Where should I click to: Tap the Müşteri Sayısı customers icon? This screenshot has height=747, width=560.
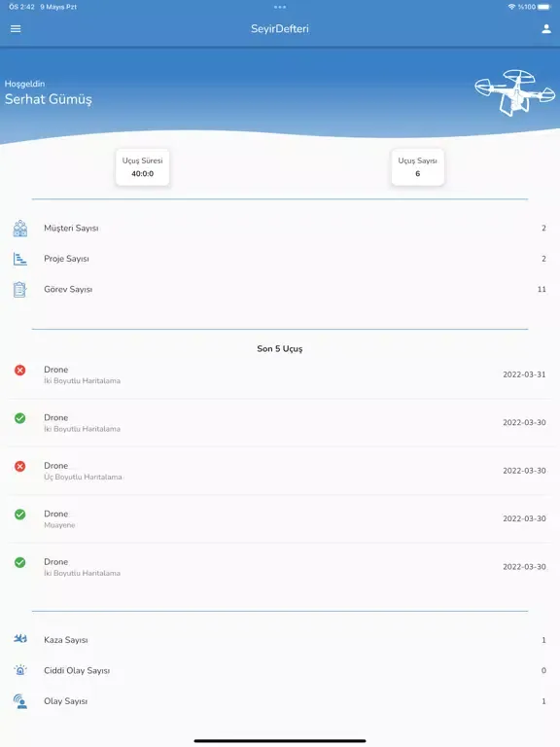coord(20,229)
